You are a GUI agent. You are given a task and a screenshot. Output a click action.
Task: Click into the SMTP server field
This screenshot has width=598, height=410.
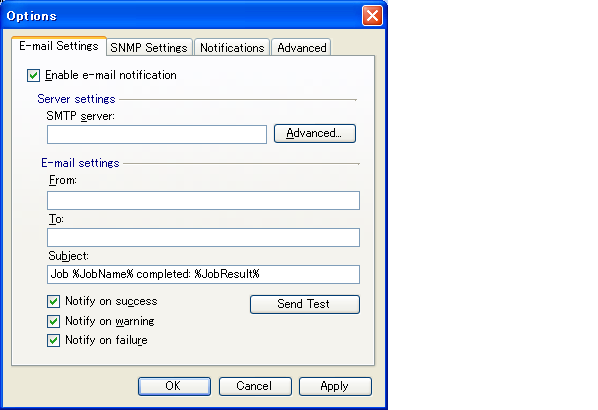pyautogui.click(x=157, y=134)
